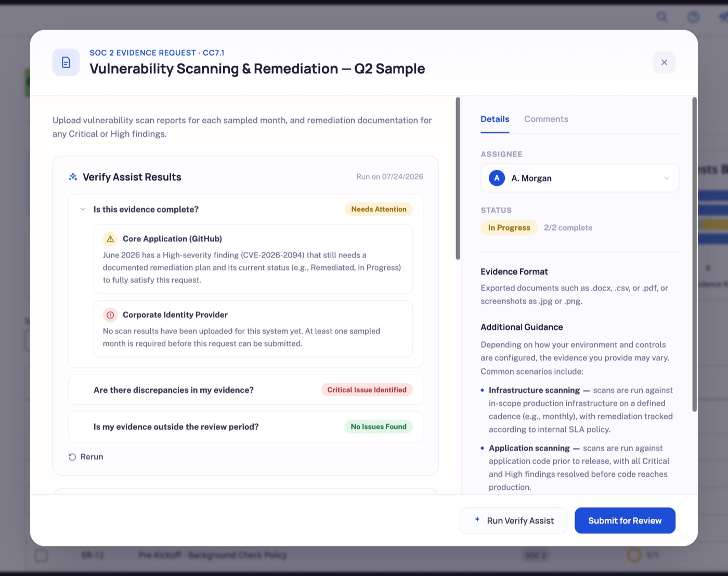
Task: Collapse the 'Is this evidence complete?' section
Action: [83, 209]
